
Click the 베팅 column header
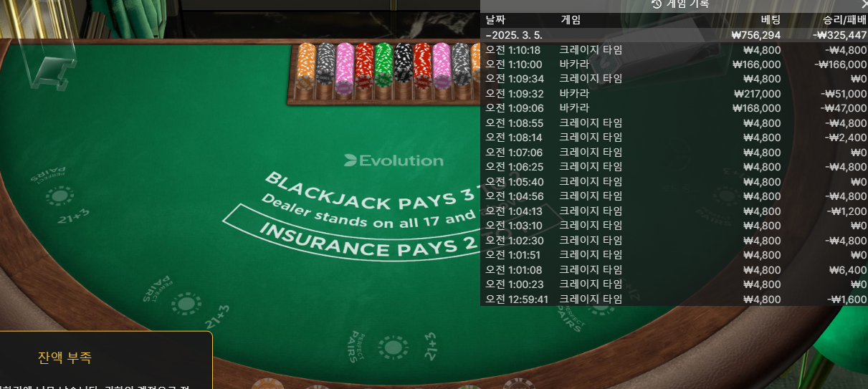771,20
